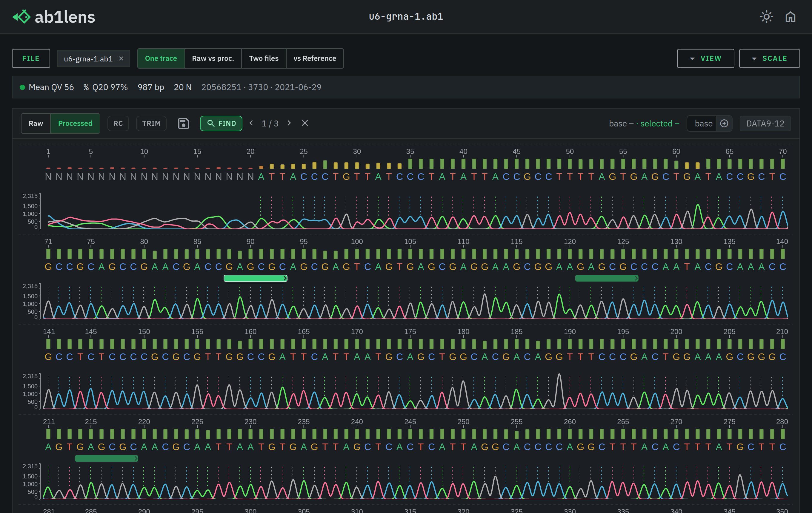Go to home via house icon
Screen dimensions: 812x513
(791, 16)
